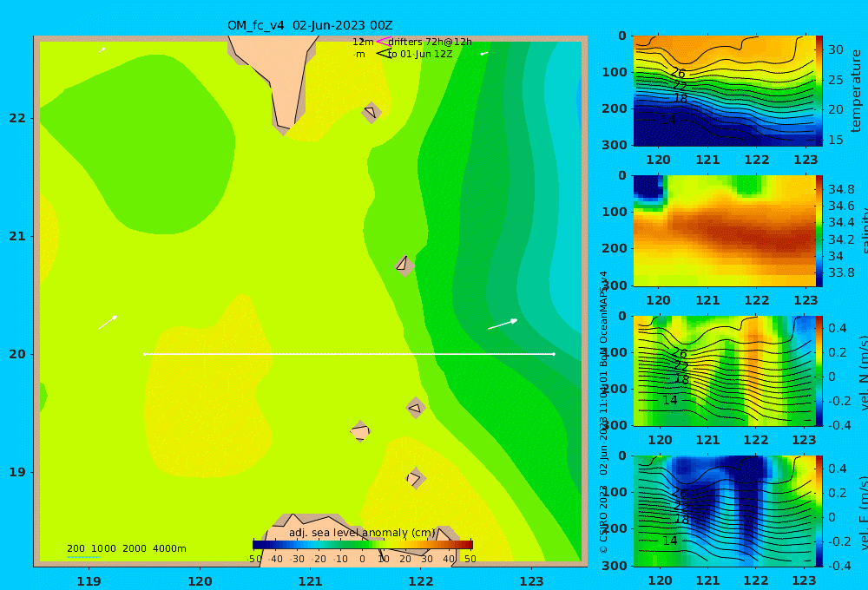Click the '30' tick on the temperature color bar
The image size is (868, 590).
835,49
